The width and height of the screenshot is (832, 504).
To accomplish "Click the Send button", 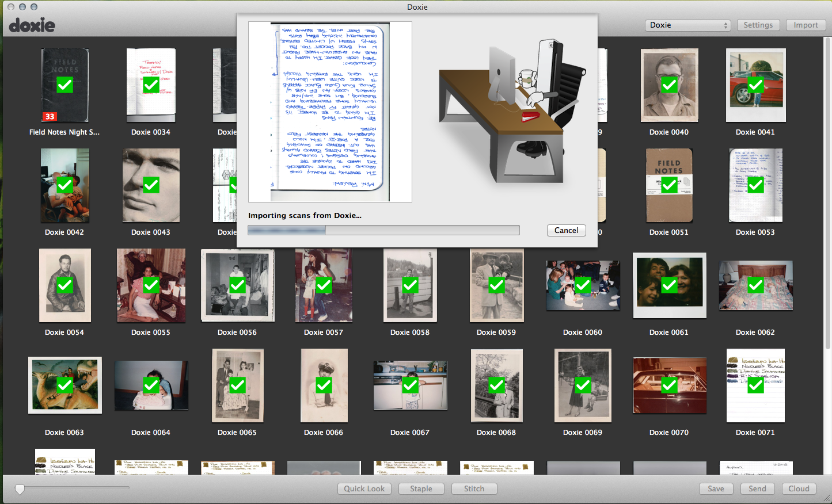I will pyautogui.click(x=757, y=488).
